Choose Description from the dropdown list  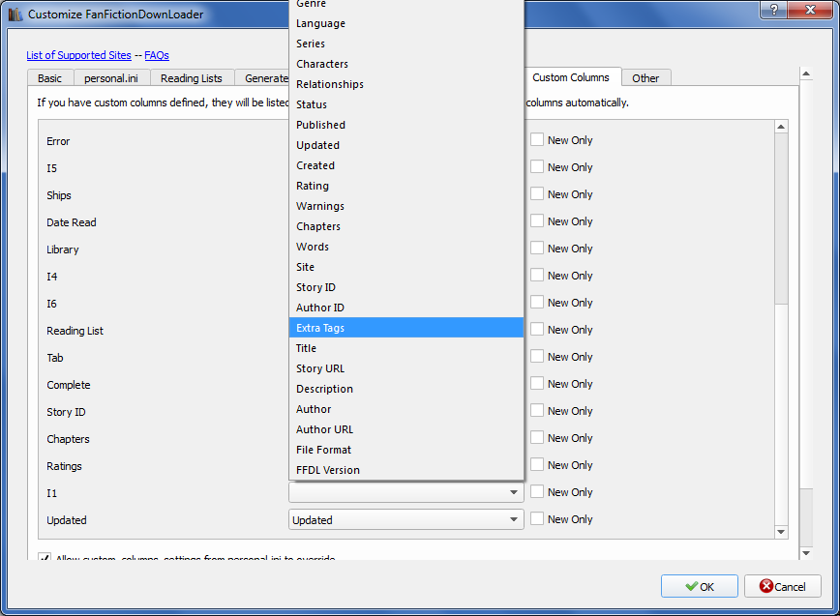click(406, 389)
